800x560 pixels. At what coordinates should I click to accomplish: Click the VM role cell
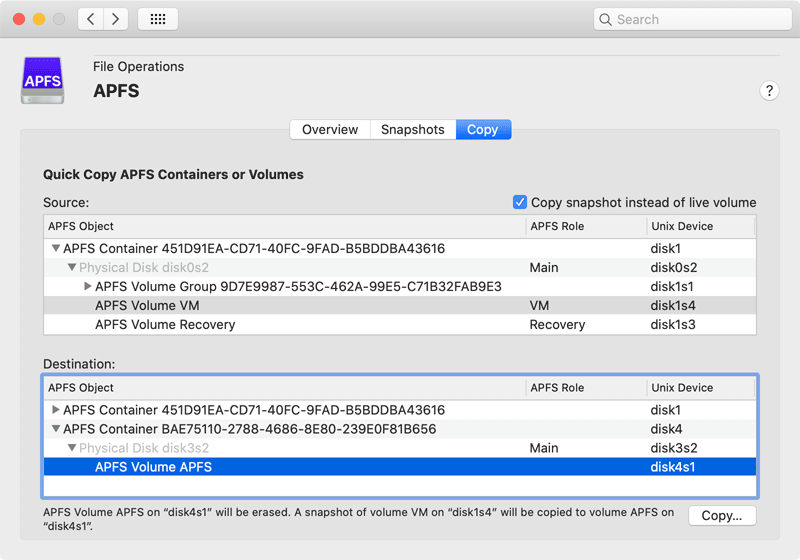(539, 306)
